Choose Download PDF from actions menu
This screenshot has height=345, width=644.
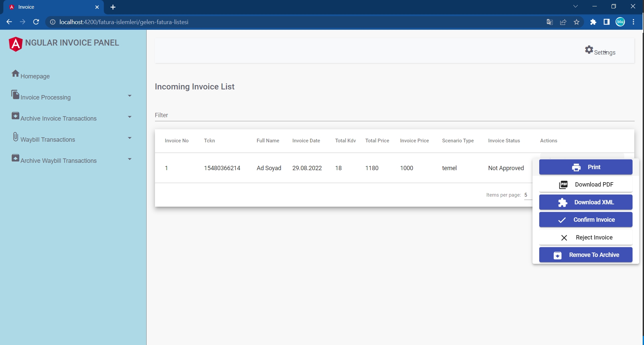[x=586, y=185]
